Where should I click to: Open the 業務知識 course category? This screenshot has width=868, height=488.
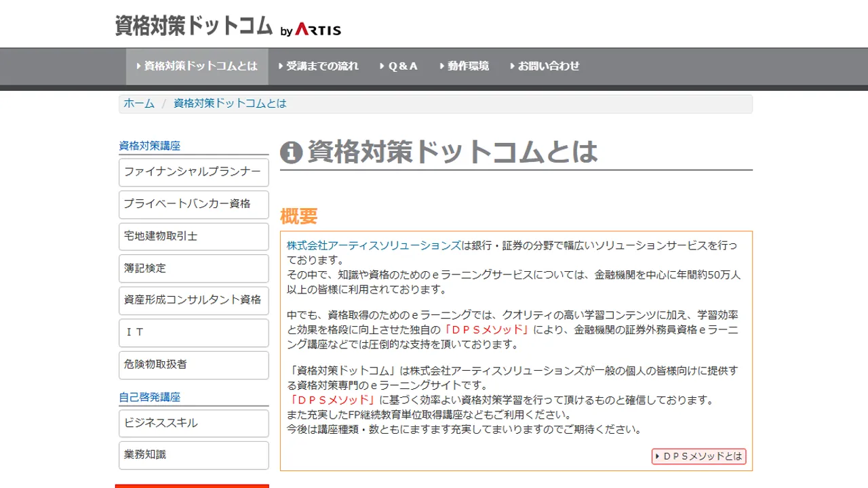[x=194, y=455]
